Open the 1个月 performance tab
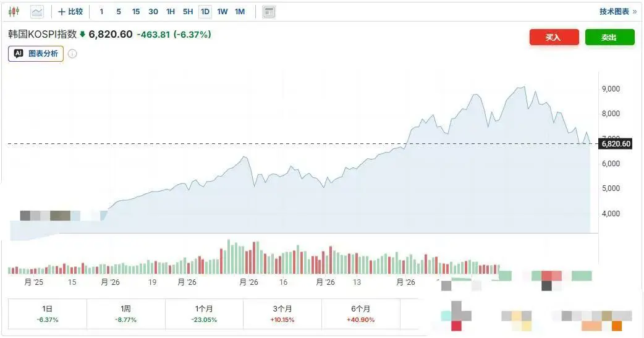The width and height of the screenshot is (644, 338). pos(204,314)
